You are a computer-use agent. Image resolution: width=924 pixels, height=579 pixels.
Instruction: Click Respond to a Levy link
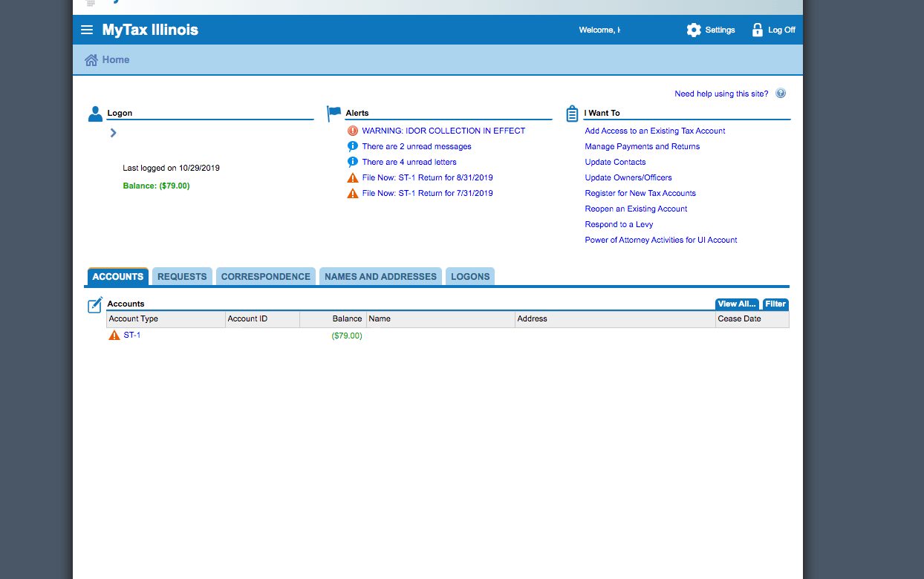pyautogui.click(x=619, y=224)
